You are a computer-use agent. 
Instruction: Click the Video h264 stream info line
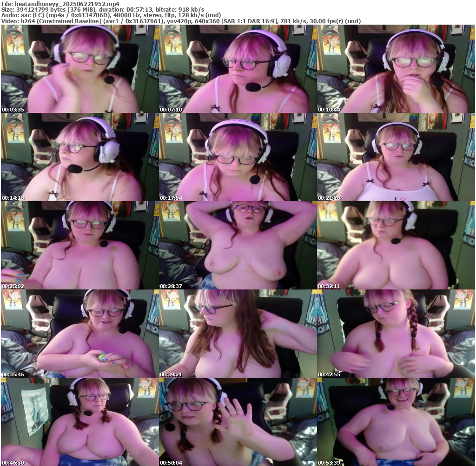[x=181, y=21]
